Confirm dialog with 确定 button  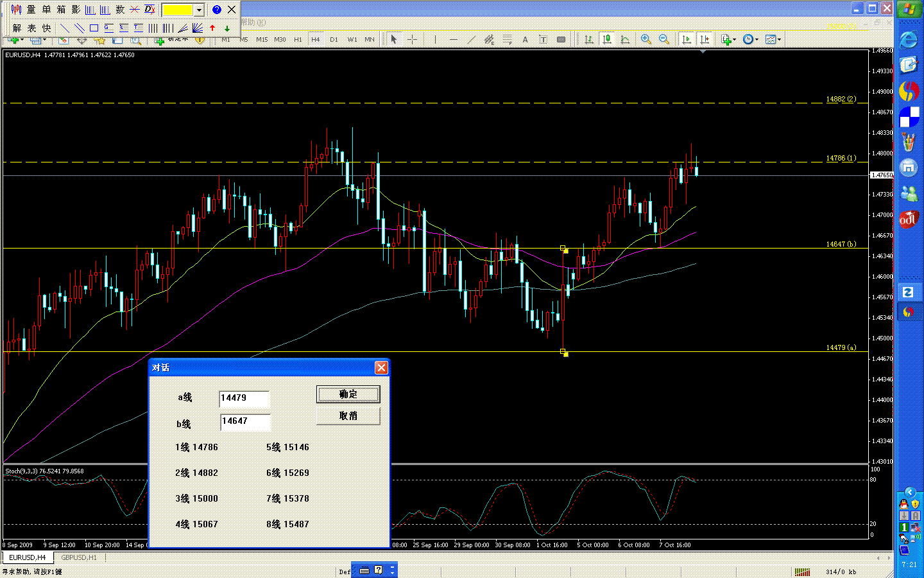348,394
